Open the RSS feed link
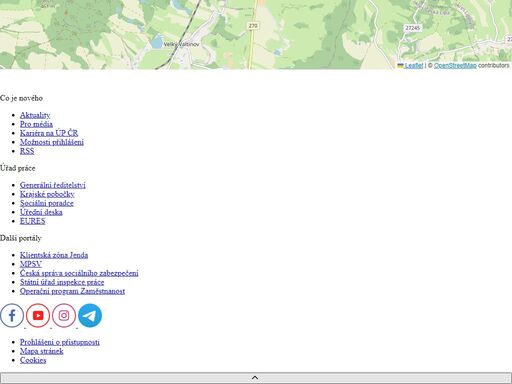512x384 pixels. pyautogui.click(x=27, y=151)
